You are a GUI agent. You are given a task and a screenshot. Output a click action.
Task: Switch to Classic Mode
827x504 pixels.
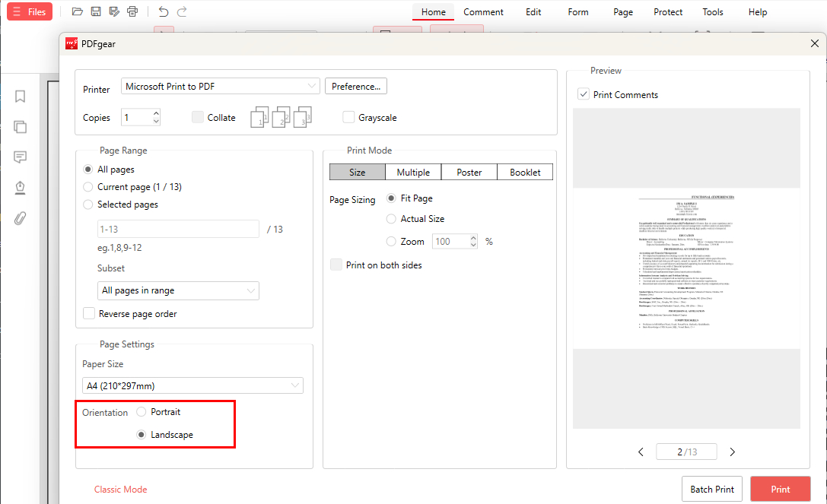120,489
